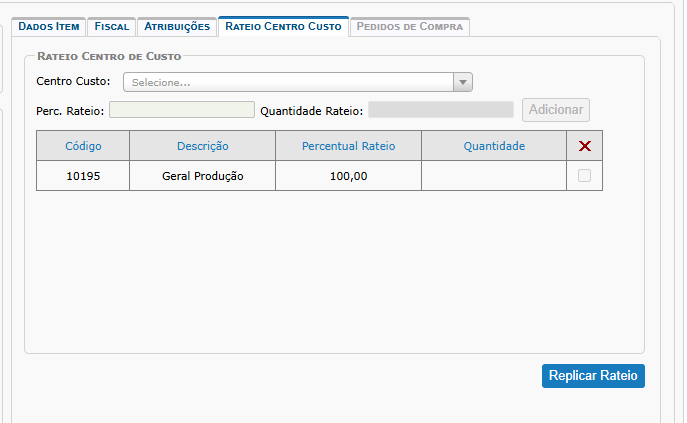Click the Geral Produção description cell
Screen dimensions: 687x423
203,176
